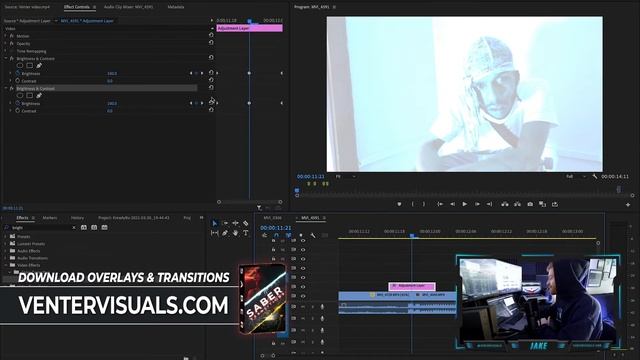Toggle eye visibility of second video track
Screen dimensions: 640x360
coord(303,249)
